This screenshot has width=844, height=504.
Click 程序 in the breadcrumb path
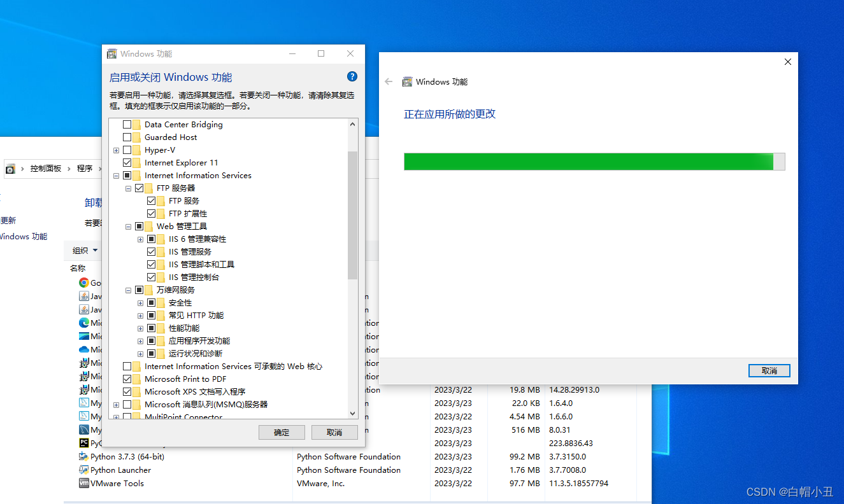coord(85,169)
